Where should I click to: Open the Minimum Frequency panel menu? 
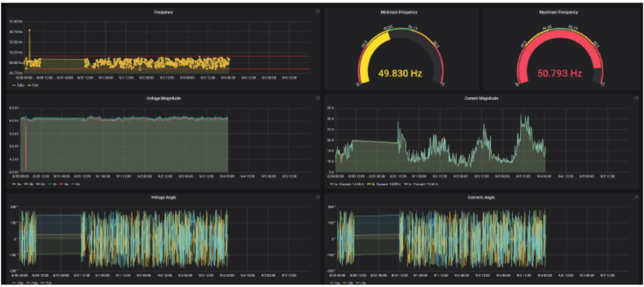point(399,12)
